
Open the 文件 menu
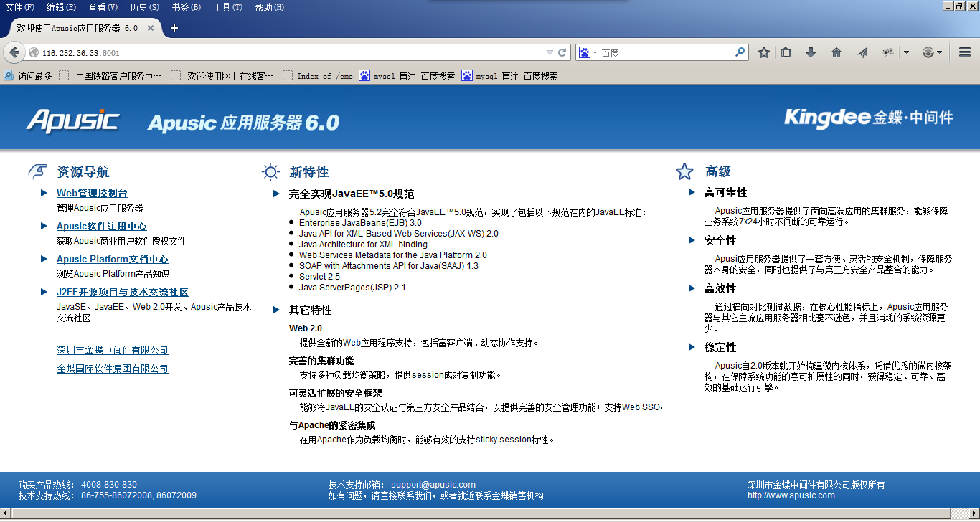click(19, 7)
